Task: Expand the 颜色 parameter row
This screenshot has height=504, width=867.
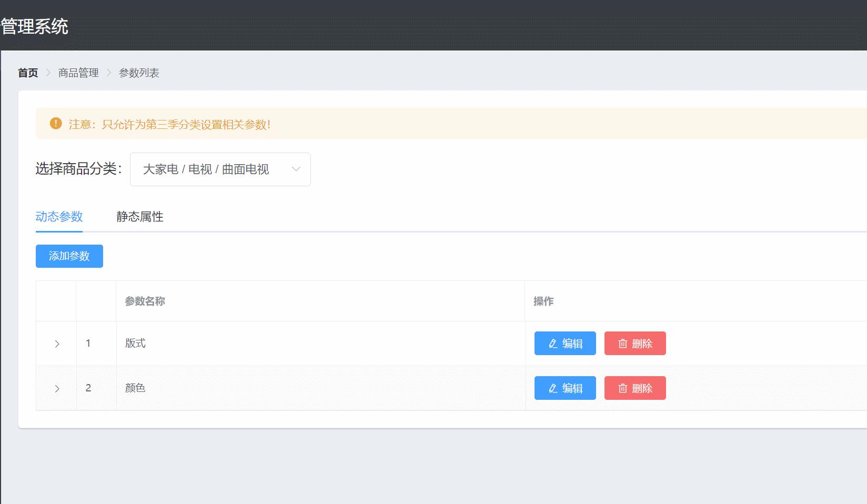Action: click(x=57, y=388)
